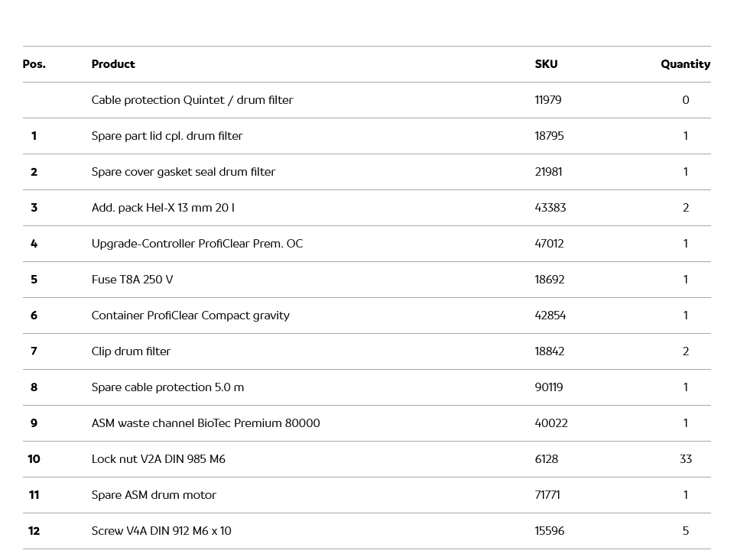Open Spare cable protection 5.0 m

pyautogui.click(x=167, y=387)
